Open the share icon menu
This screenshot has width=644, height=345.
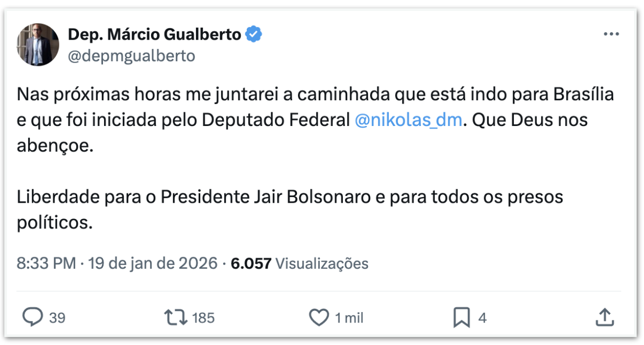click(604, 317)
